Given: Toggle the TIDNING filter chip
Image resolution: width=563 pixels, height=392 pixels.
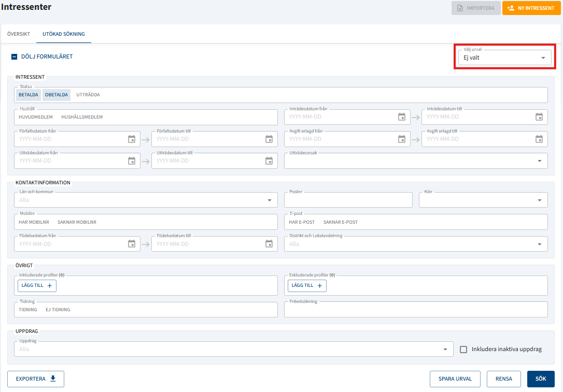Looking at the screenshot, I should 28,310.
